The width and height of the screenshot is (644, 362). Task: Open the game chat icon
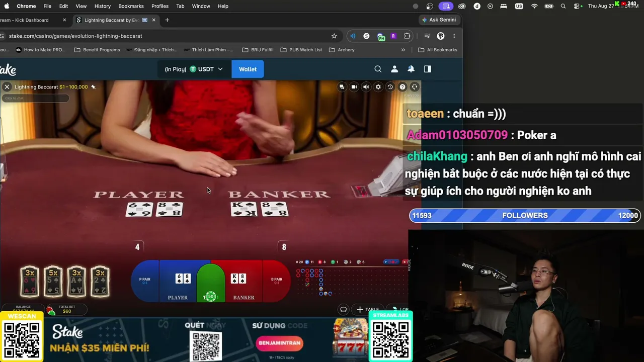[x=342, y=87]
